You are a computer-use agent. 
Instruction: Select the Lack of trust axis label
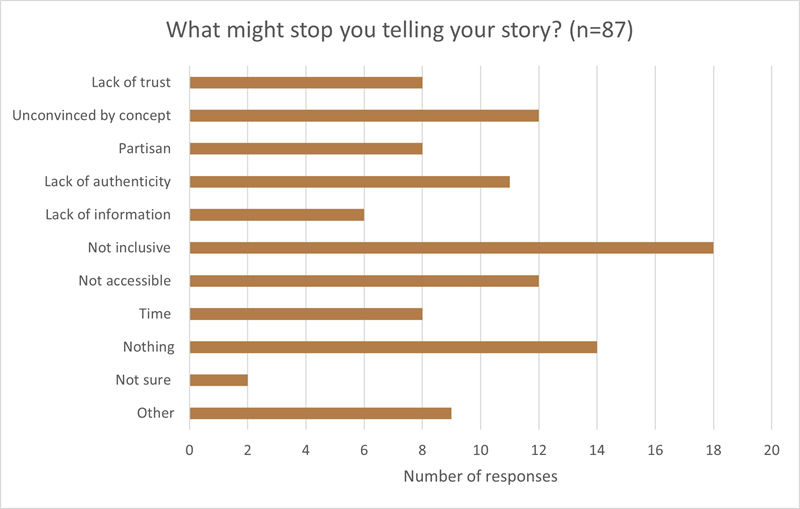[x=130, y=82]
